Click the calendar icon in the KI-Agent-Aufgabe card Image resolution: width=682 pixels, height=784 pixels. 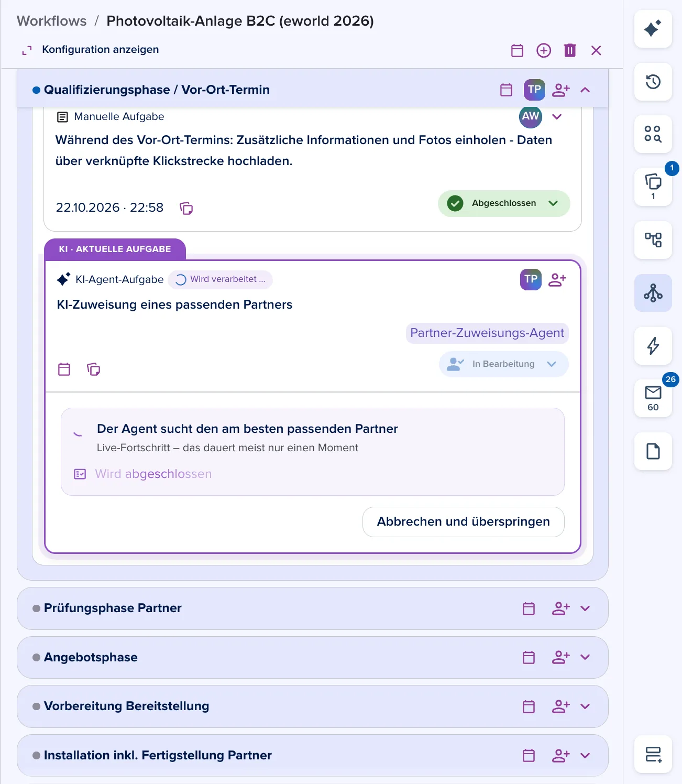64,369
